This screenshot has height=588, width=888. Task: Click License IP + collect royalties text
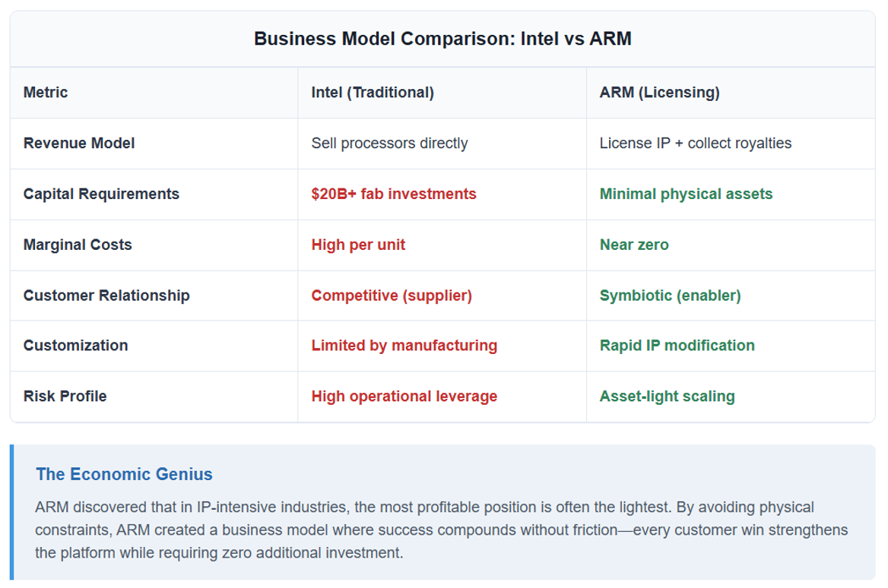click(x=696, y=143)
